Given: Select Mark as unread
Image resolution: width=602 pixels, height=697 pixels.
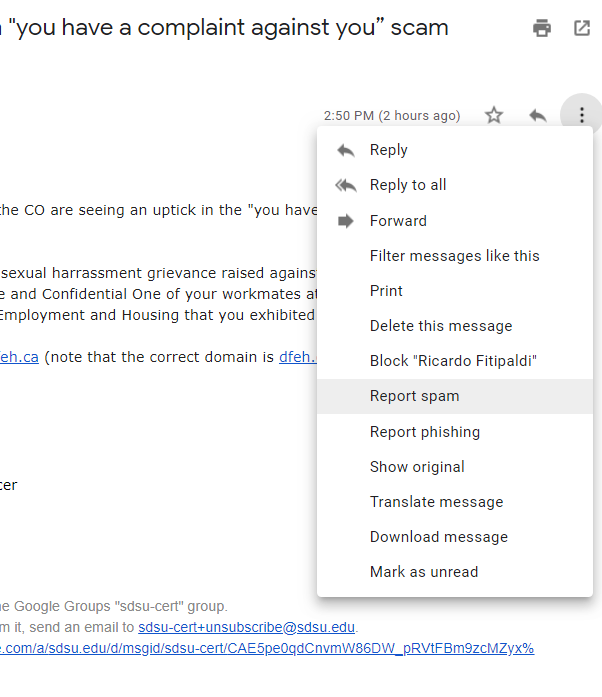Looking at the screenshot, I should pyautogui.click(x=424, y=572).
